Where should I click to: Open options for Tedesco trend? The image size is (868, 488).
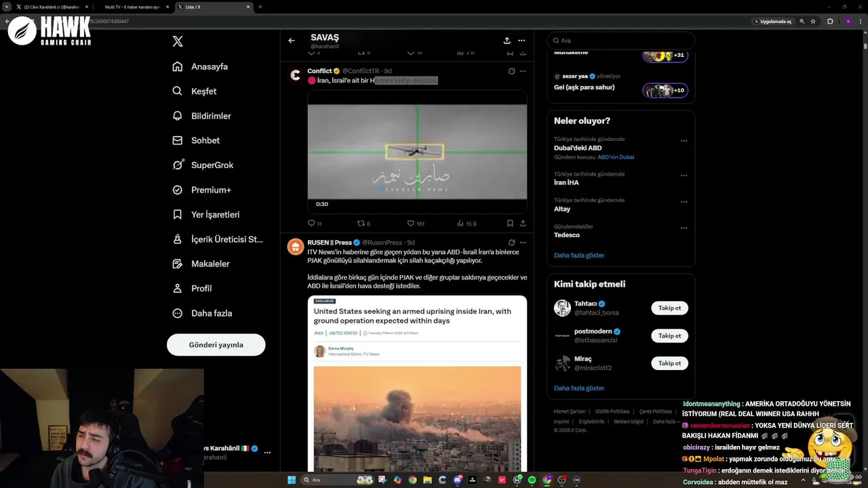[x=684, y=228]
